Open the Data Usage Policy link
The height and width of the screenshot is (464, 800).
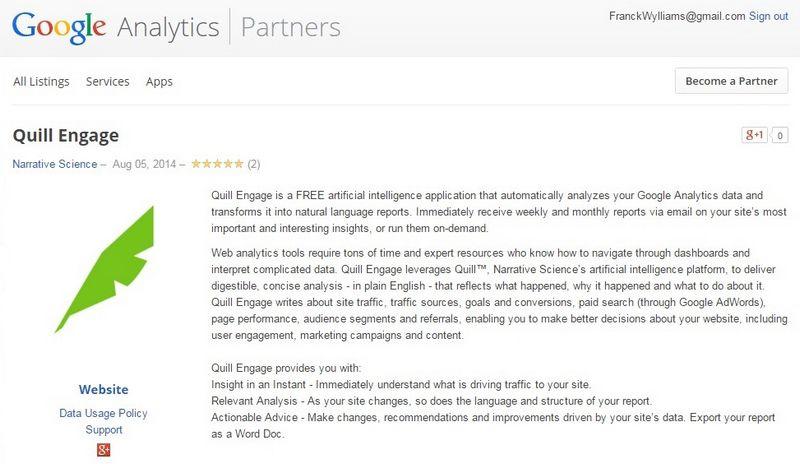pyautogui.click(x=103, y=413)
